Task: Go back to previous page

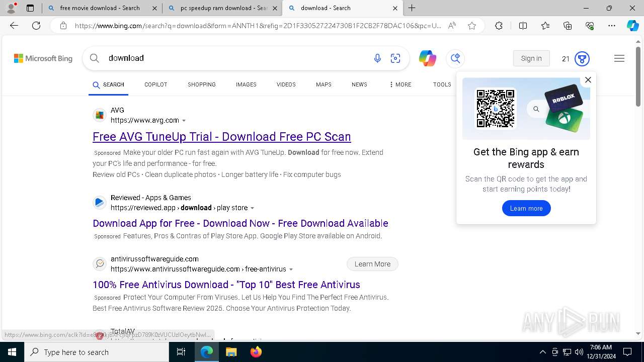Action: pyautogui.click(x=14, y=26)
